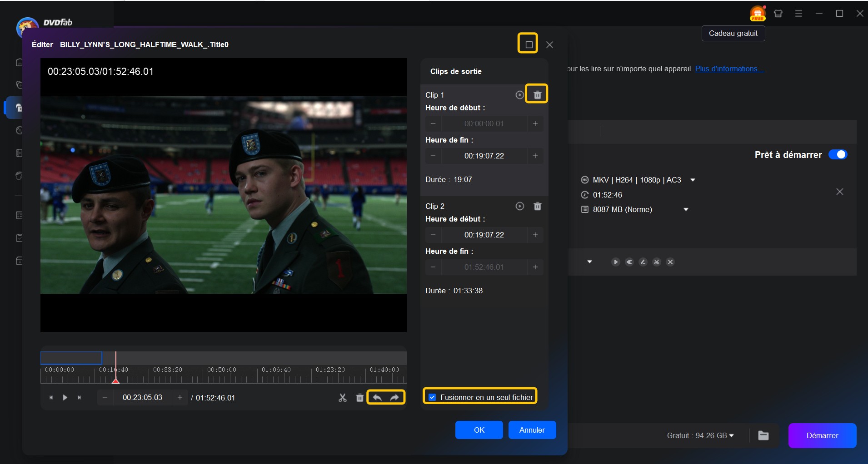Click fourth icon in task action row
This screenshot has height=464, width=868.
[657, 262]
